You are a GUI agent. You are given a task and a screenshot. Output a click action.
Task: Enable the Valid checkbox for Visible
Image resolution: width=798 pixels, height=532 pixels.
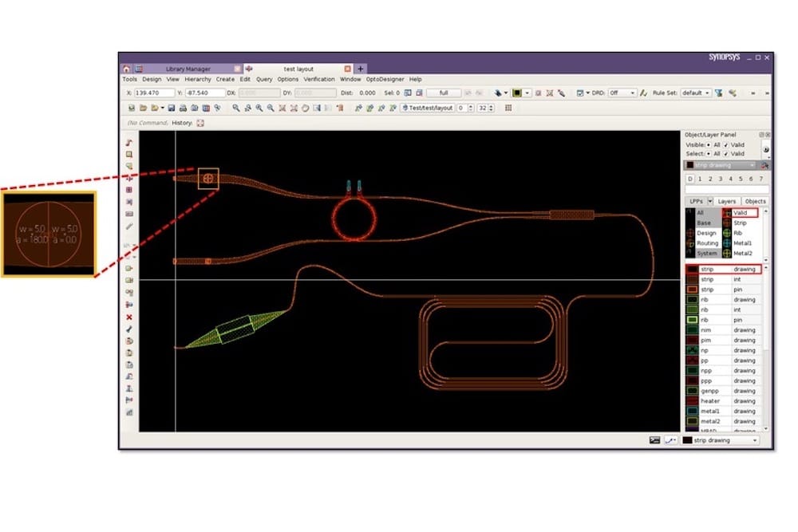[725, 143]
